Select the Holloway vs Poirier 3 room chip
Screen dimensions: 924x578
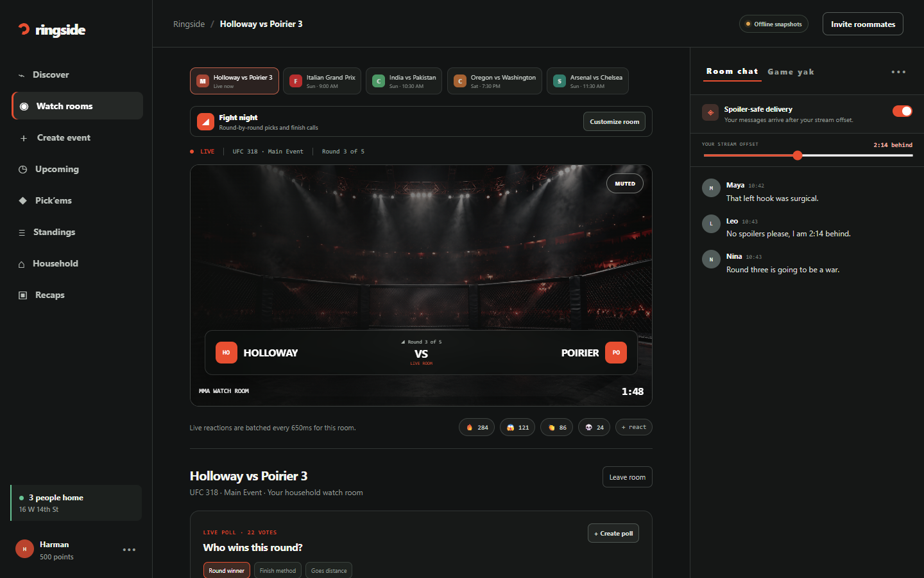234,81
